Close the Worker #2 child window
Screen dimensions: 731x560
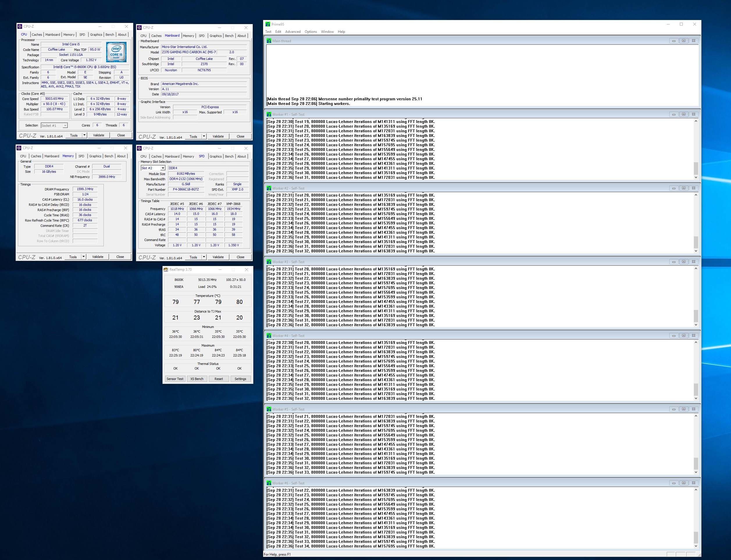694,188
